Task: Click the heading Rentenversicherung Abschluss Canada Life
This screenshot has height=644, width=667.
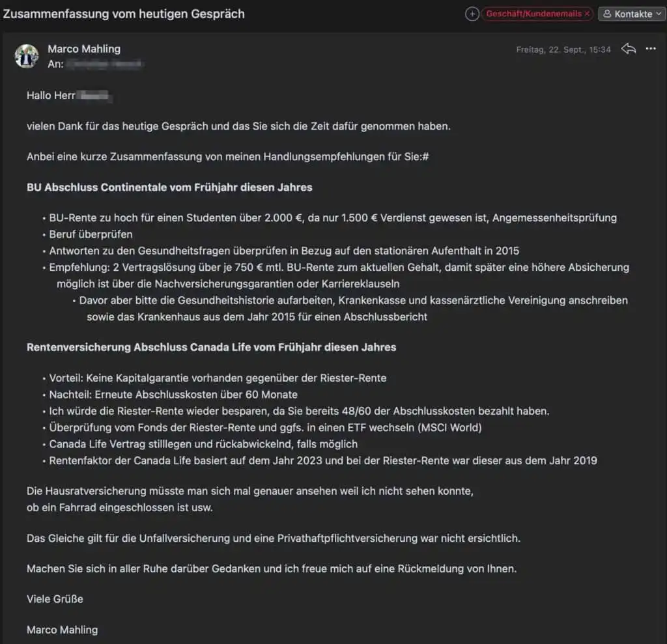Action: [x=211, y=347]
